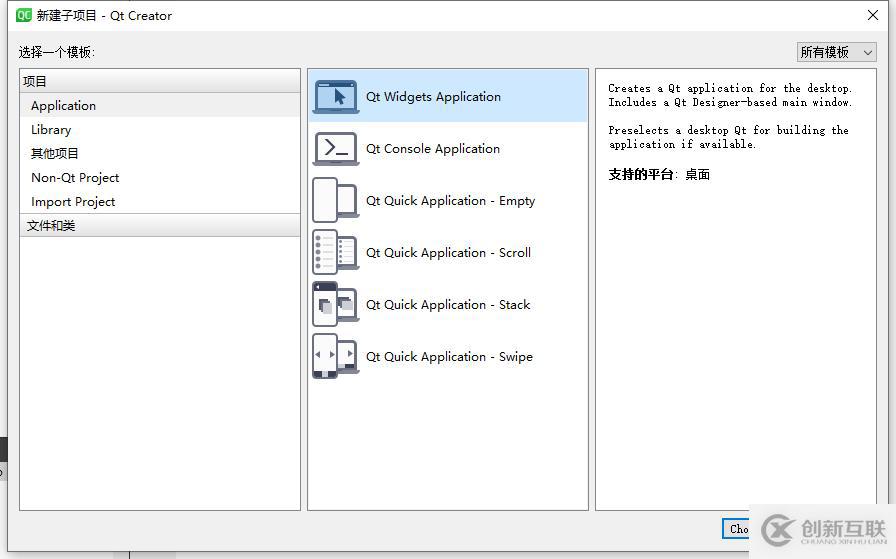Select the Application category

point(63,106)
